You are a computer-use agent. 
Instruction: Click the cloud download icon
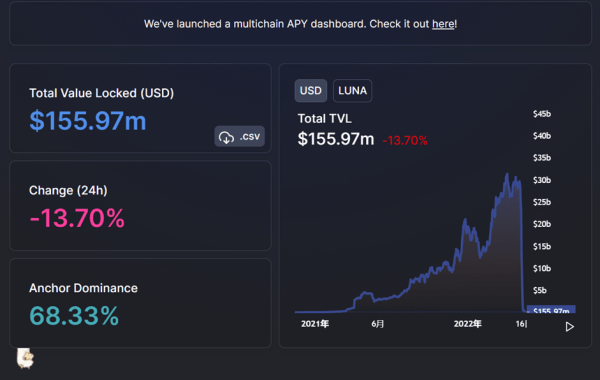point(227,137)
